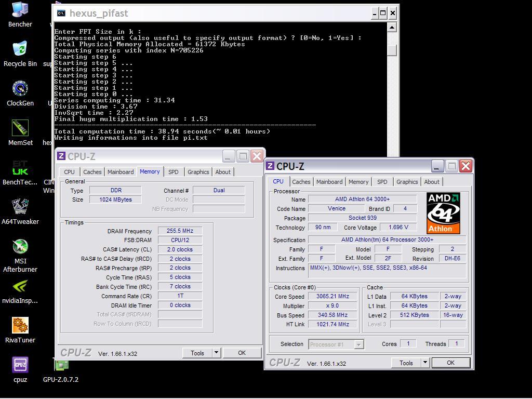The width and height of the screenshot is (532, 399).
Task: Click OK in processor CPU-Z window
Action: point(450,363)
